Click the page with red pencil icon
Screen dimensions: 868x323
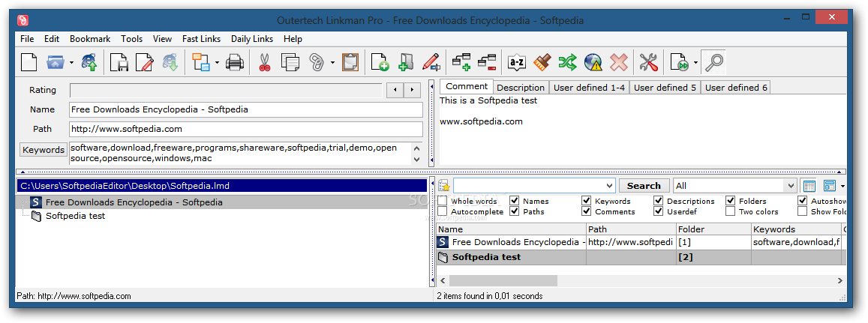(x=144, y=62)
